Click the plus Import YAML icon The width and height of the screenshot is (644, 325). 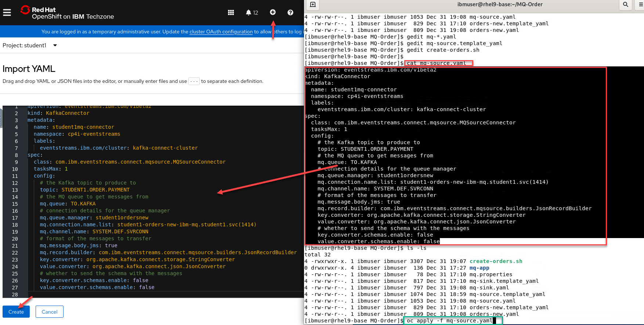coord(273,12)
